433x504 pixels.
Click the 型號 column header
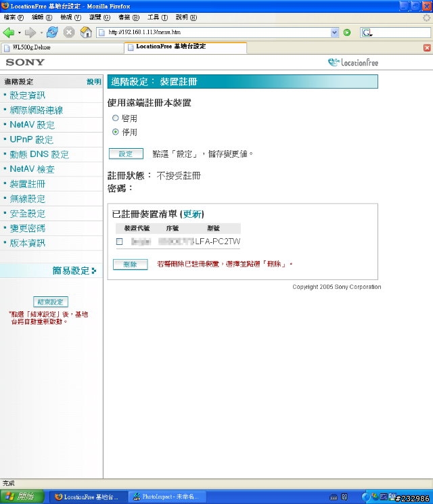point(213,228)
